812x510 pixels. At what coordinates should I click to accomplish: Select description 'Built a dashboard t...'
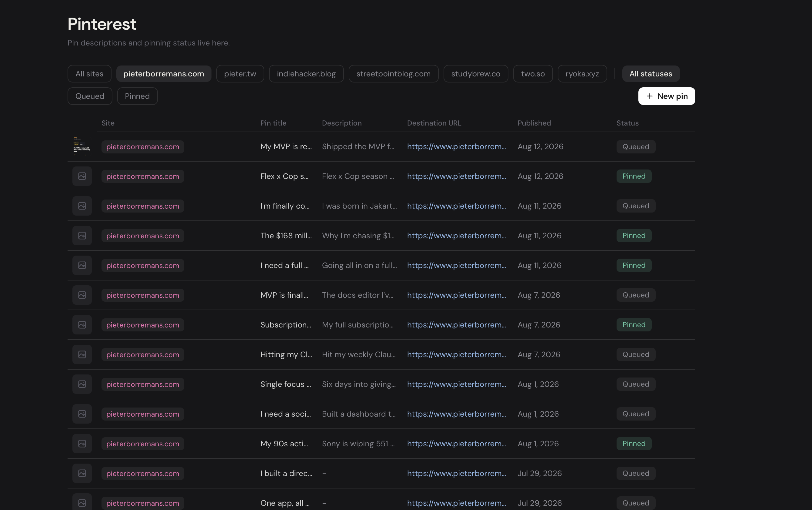359,414
